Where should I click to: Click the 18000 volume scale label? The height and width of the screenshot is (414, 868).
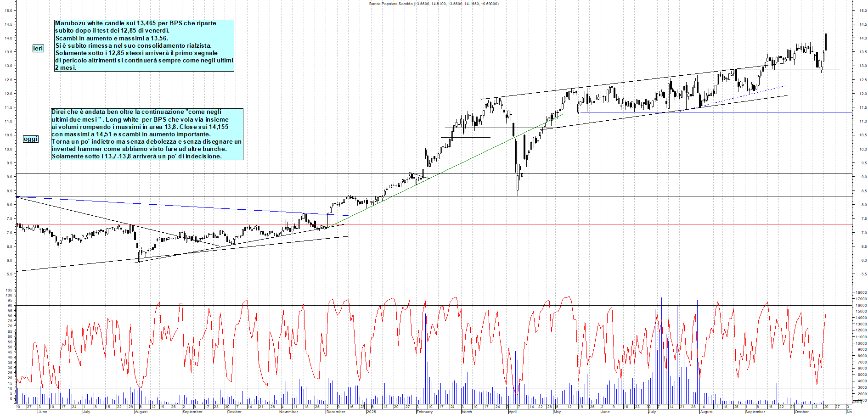coord(861,292)
